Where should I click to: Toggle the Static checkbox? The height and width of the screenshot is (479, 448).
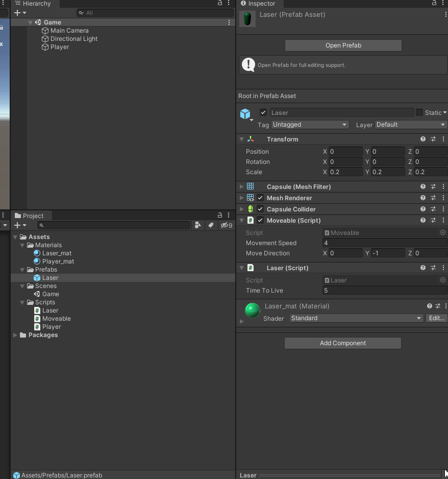pyautogui.click(x=419, y=112)
